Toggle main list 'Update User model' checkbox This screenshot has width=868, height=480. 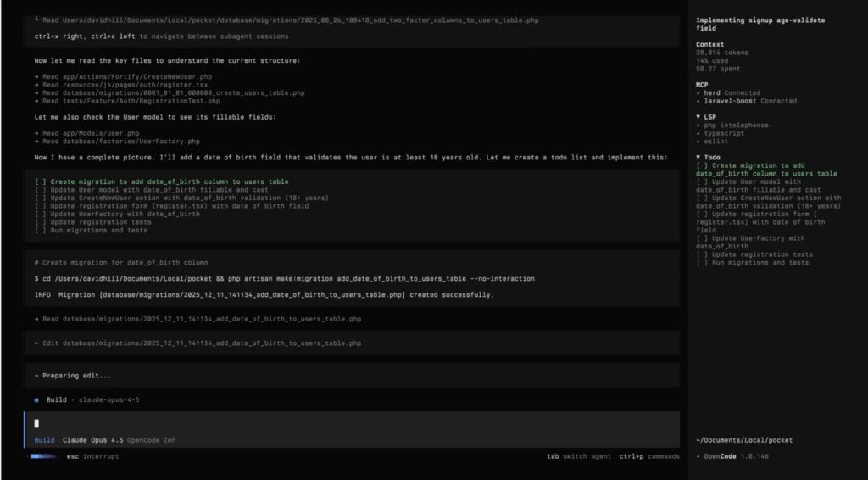click(41, 189)
